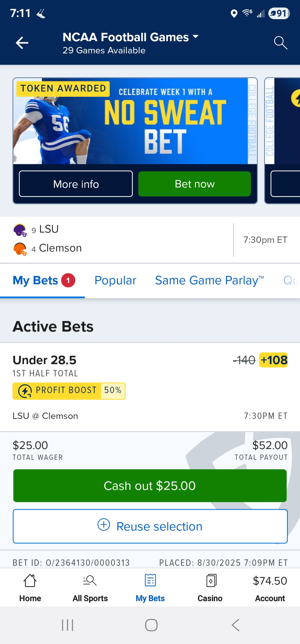Image resolution: width=300 pixels, height=644 pixels.
Task: Open All Sports search icon
Action: point(90,581)
